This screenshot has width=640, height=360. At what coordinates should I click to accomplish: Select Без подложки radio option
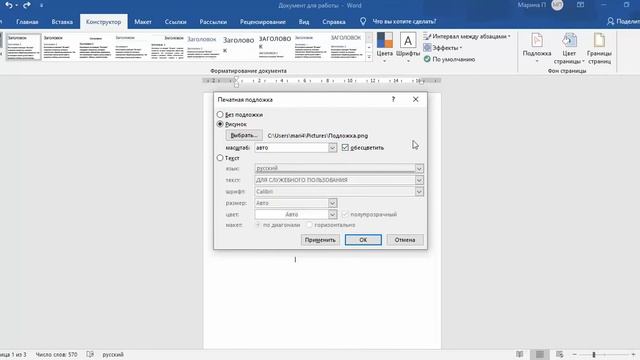tap(220, 114)
